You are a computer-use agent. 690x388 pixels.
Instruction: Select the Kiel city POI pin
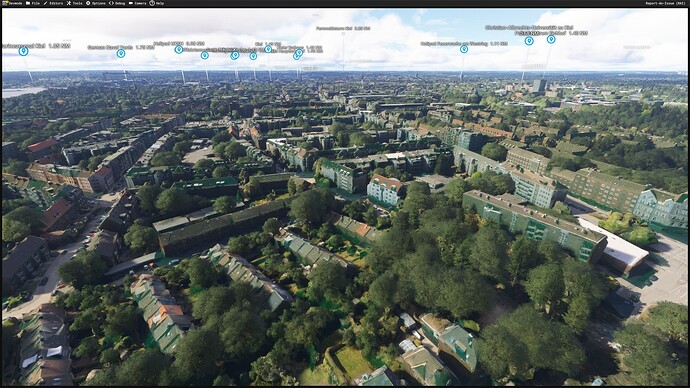click(268, 49)
